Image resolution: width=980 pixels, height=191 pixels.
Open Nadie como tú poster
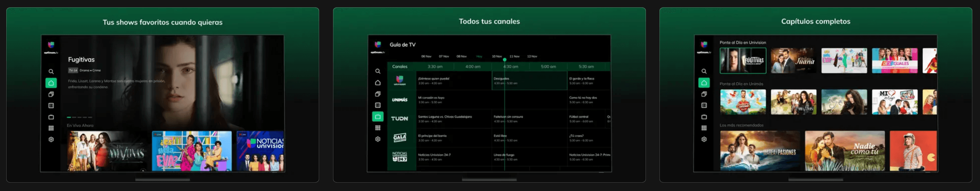pyautogui.click(x=845, y=151)
